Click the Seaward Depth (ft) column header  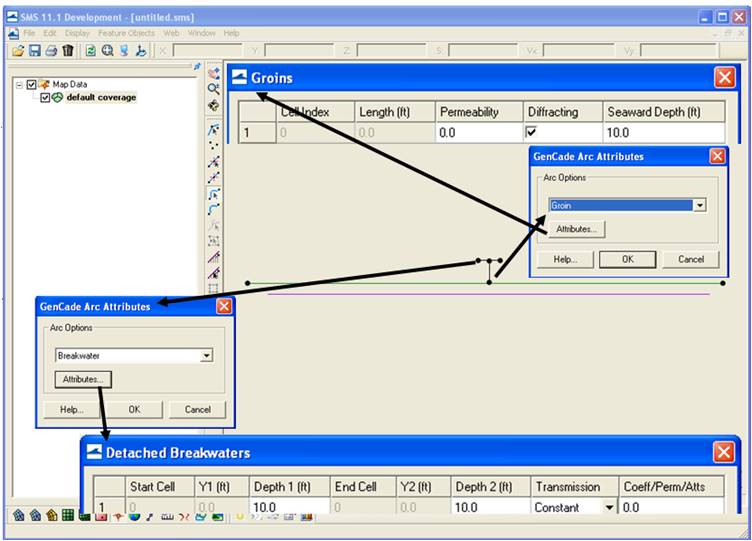click(664, 112)
